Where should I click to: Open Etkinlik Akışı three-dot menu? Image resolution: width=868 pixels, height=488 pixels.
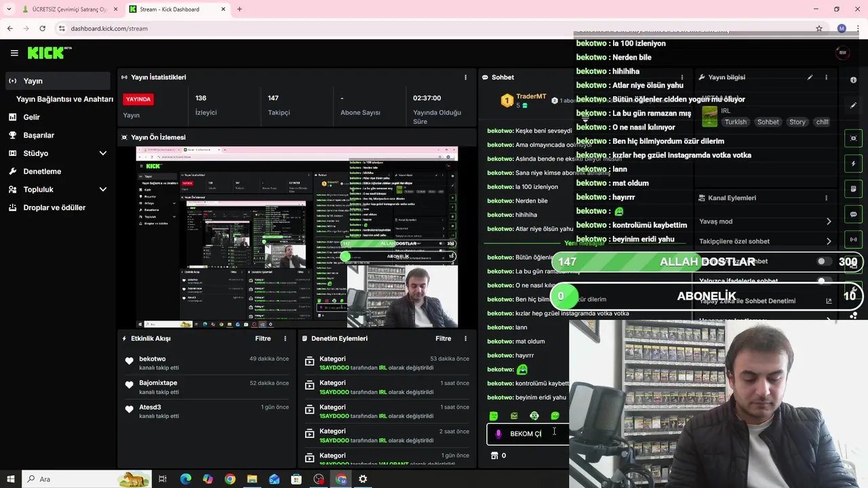click(x=285, y=338)
